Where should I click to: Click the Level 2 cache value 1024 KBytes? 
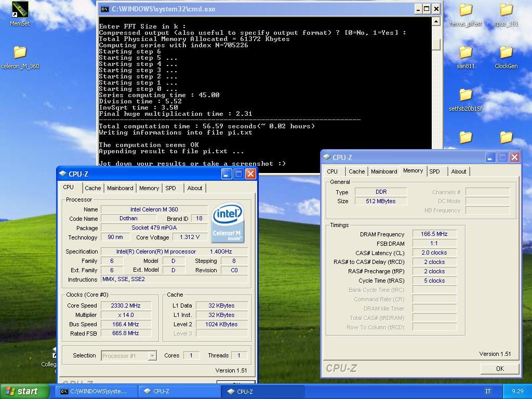coord(221,324)
